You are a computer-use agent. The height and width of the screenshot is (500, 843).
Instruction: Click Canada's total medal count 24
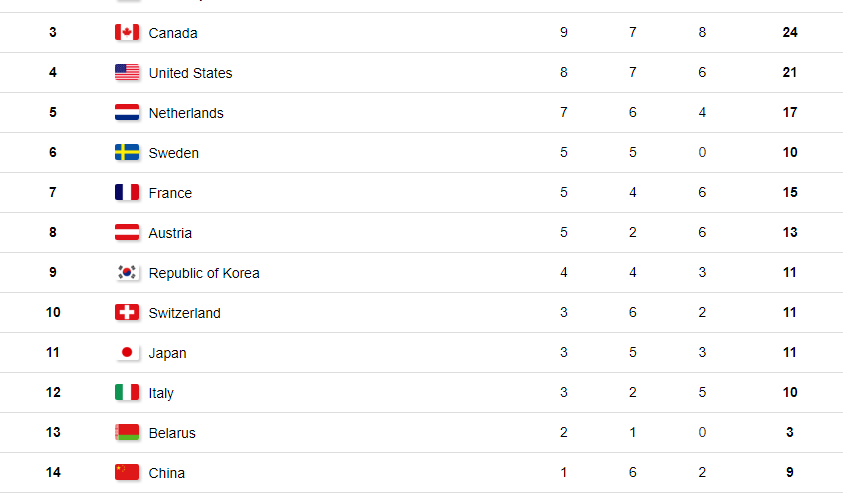click(x=790, y=32)
